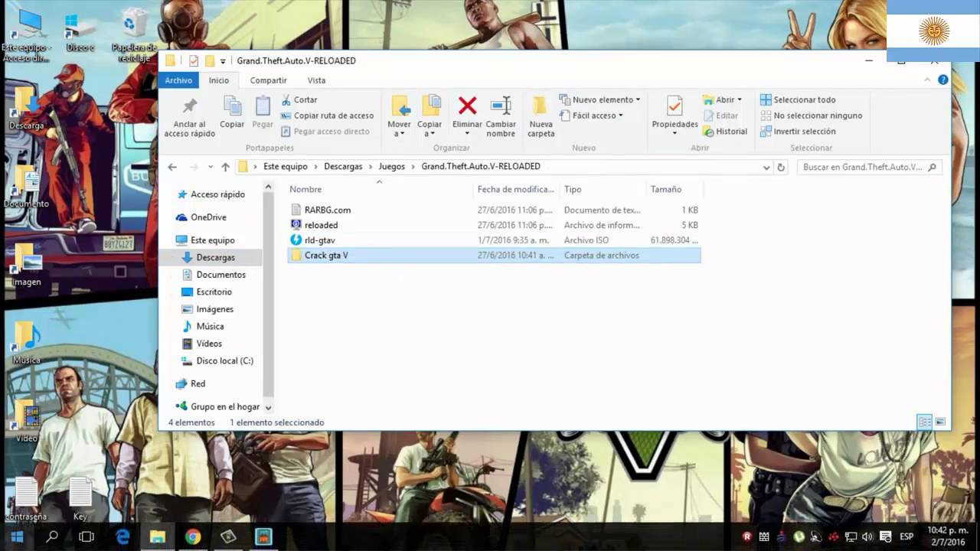The width and height of the screenshot is (980, 551).
Task: Expand address bar history dropdown
Action: click(x=766, y=167)
